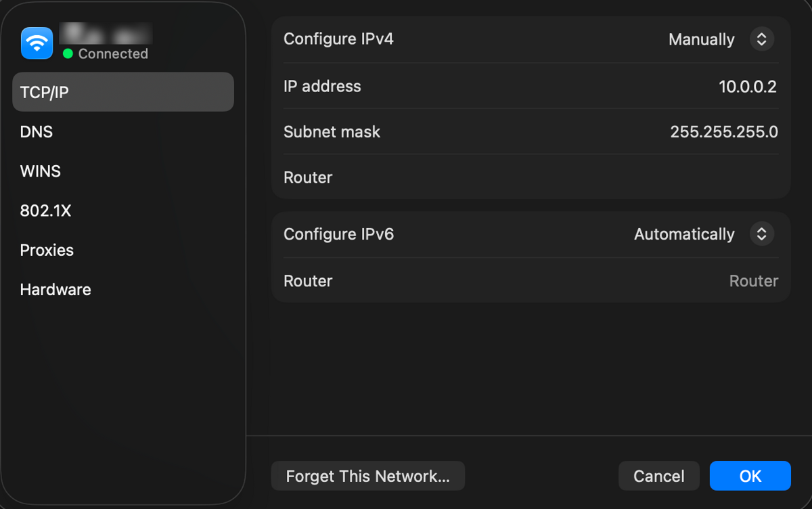
Task: Confirm settings with the OK button
Action: 750,476
